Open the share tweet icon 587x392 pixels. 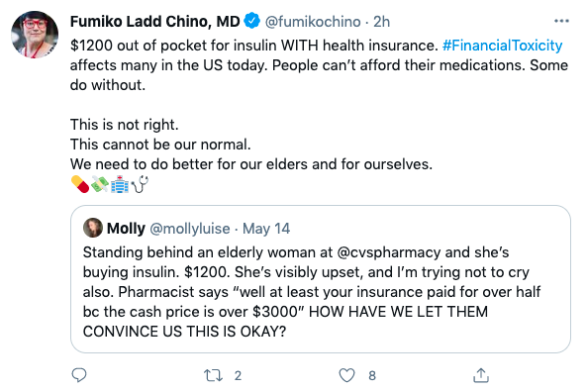coord(481,375)
